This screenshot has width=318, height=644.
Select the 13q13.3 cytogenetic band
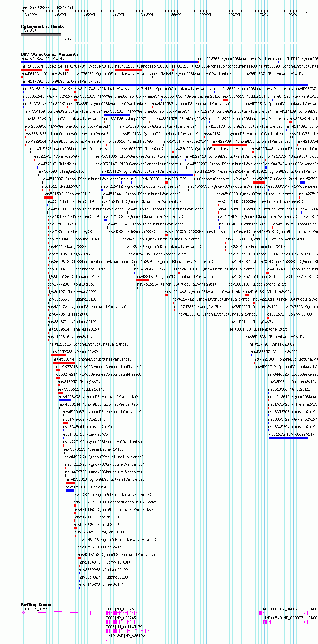[x=41, y=35]
